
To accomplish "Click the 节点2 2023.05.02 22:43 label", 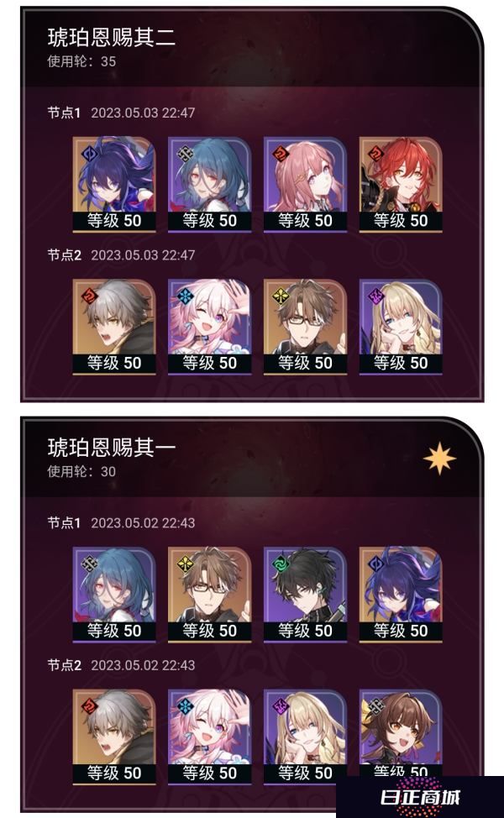I will click(121, 665).
